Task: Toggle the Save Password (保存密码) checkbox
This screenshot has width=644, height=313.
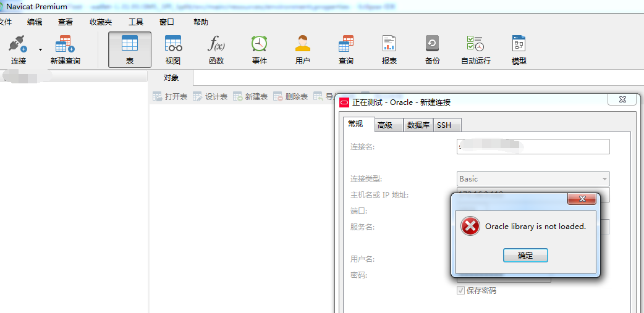Action: 461,291
